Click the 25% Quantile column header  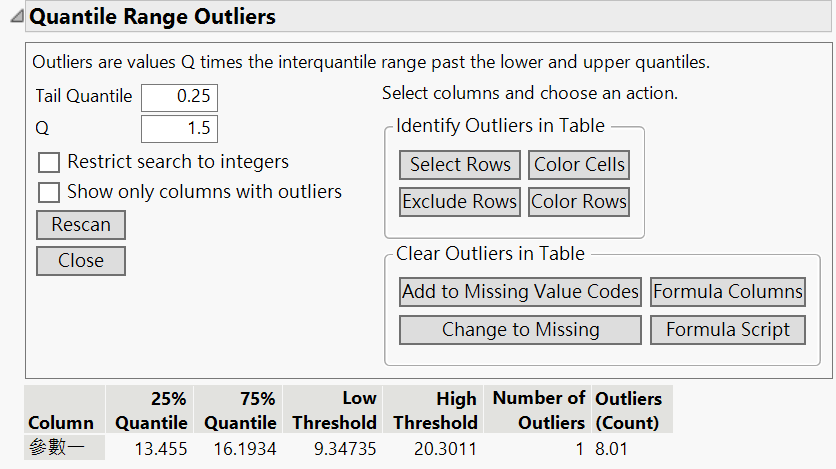point(150,410)
